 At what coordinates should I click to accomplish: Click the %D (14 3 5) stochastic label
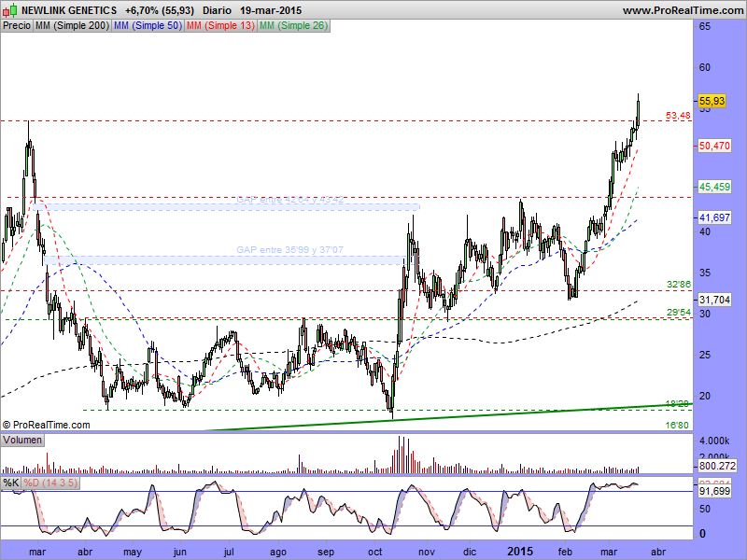[x=50, y=483]
